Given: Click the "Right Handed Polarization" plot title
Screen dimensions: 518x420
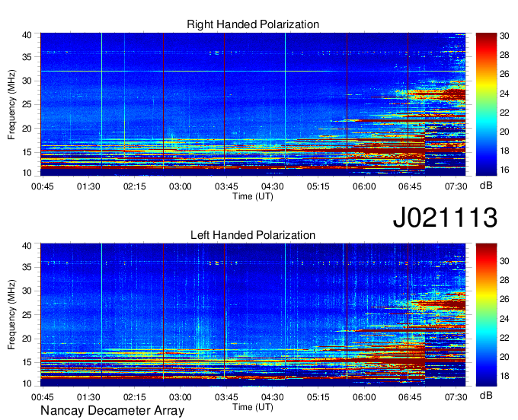Looking at the screenshot, I should 253,24.
